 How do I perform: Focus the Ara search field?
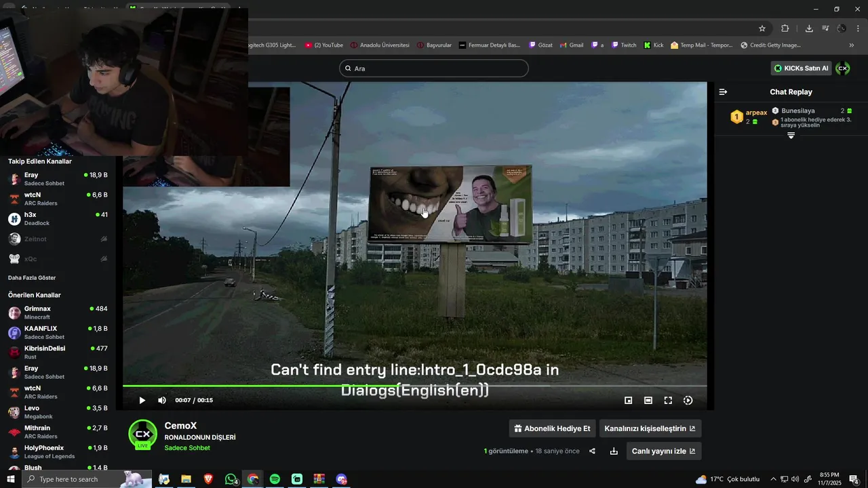click(434, 68)
